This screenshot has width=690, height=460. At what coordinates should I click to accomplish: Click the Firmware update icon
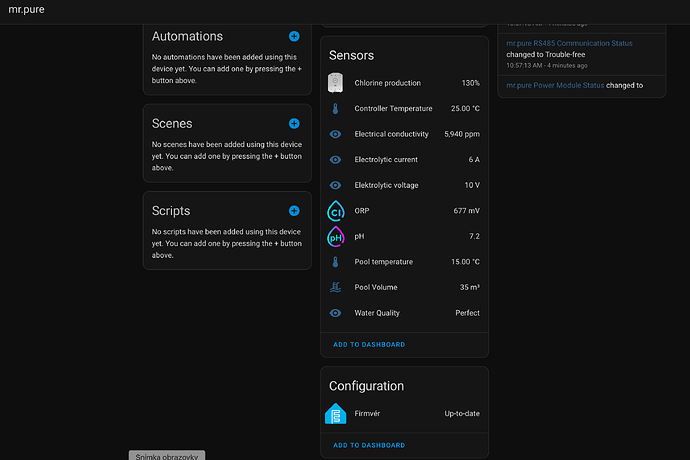tap(335, 413)
